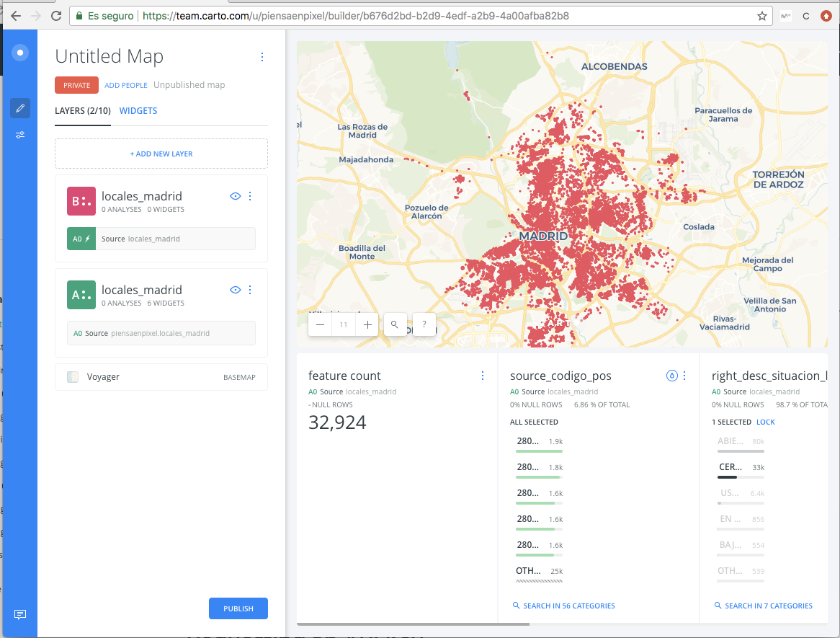Open the map help question mark

pyautogui.click(x=424, y=324)
